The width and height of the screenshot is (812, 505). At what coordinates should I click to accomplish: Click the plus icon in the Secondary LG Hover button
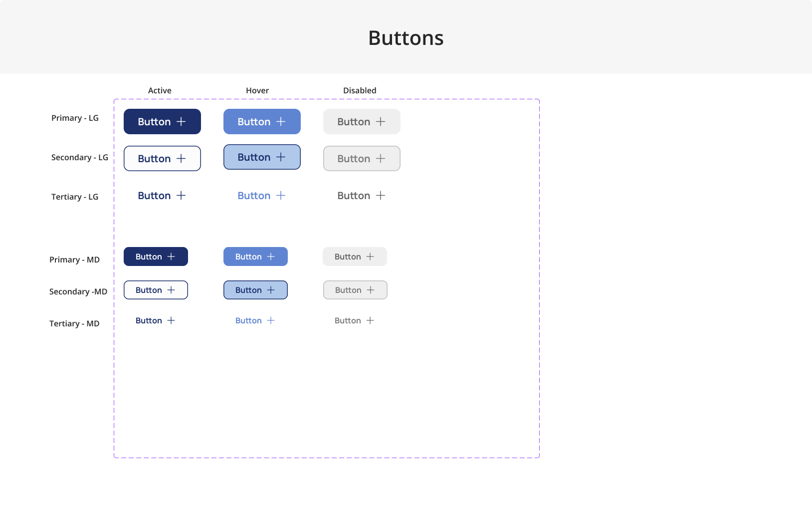pos(281,157)
